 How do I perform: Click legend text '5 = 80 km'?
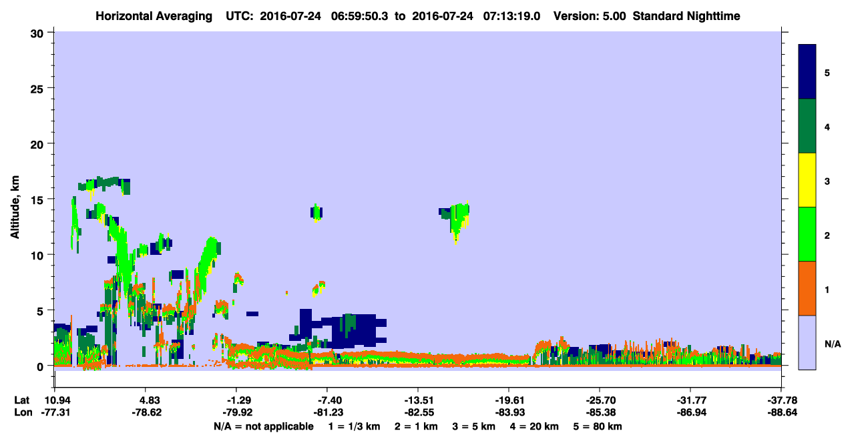tap(598, 426)
